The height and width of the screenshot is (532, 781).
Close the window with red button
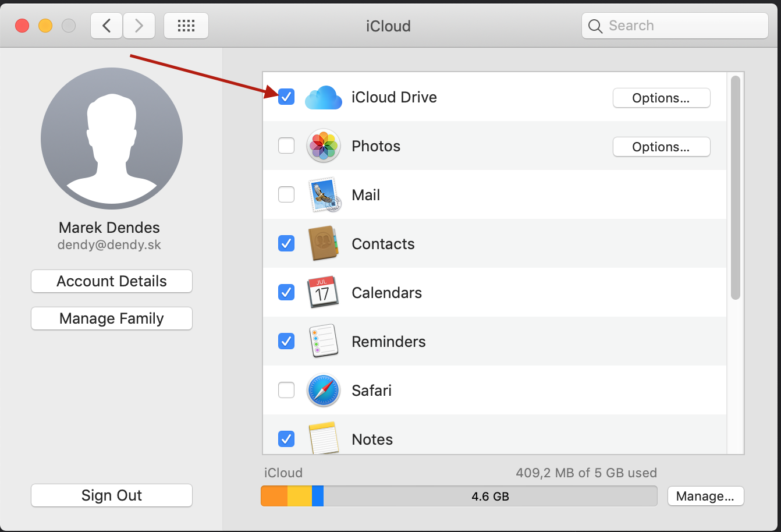pos(22,26)
